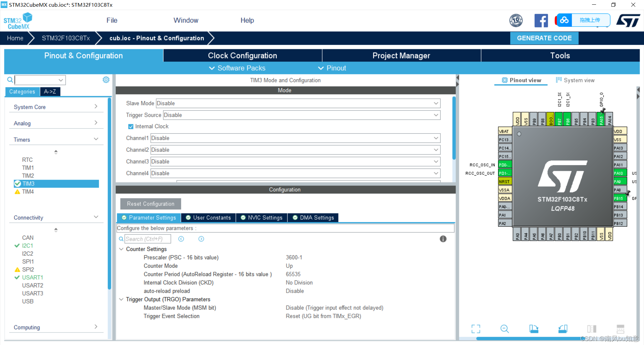Collapse the Trigger Output (TRGO) Parameters group
644x345 pixels.
121,299
